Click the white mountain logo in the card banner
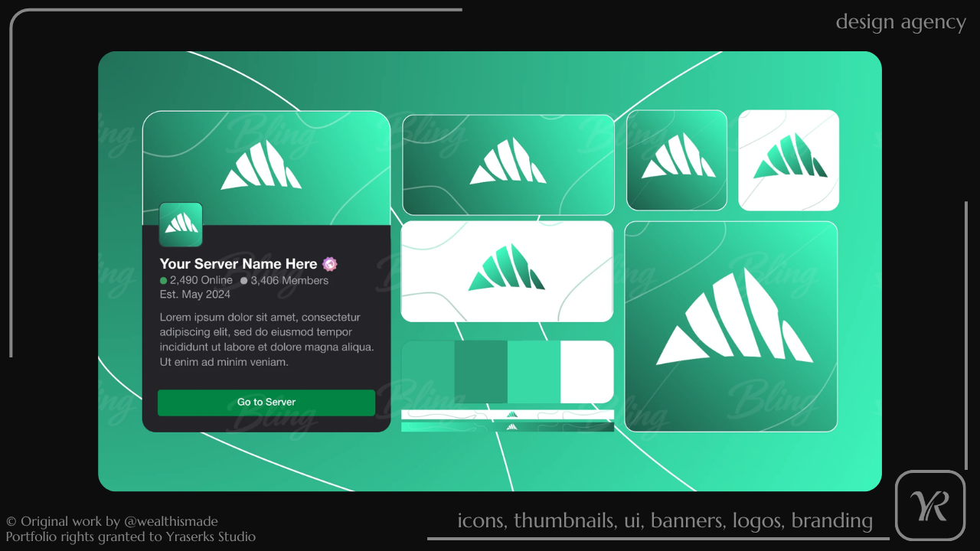The image size is (980, 551). [x=261, y=165]
